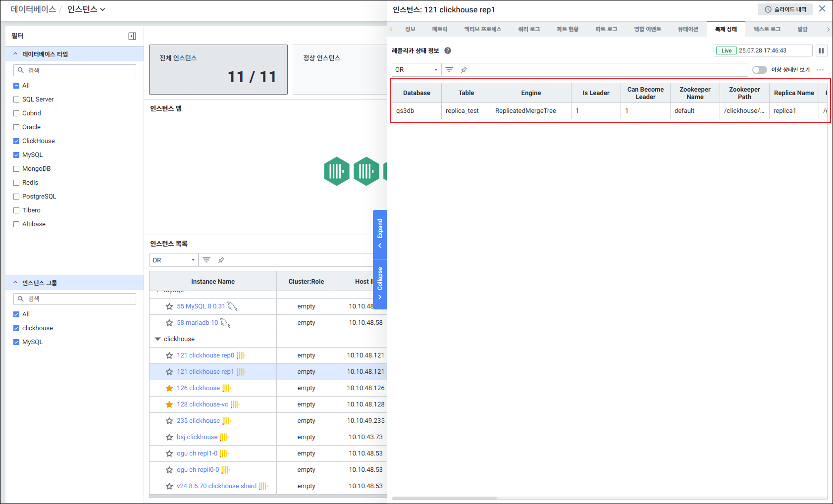This screenshot has height=504, width=833.
Task: Pause live updates with the pause button
Action: [821, 50]
